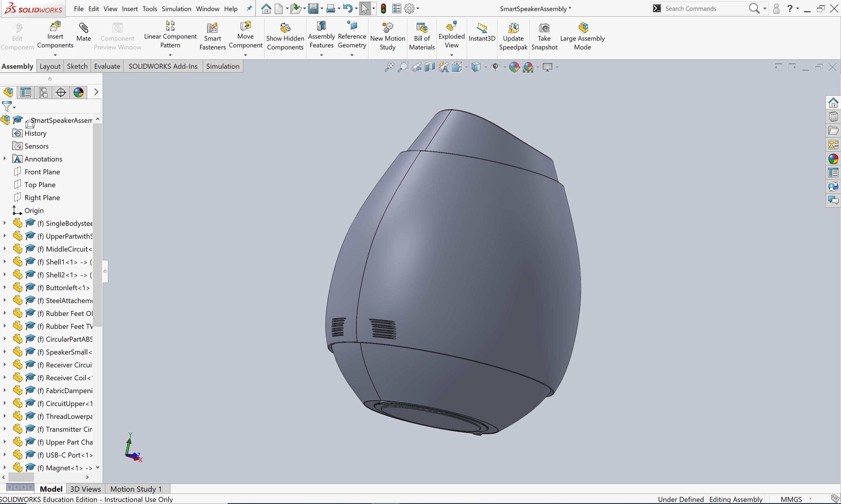Switch to the Evaluate tab
Viewport: 841px width, 504px height.
click(107, 66)
